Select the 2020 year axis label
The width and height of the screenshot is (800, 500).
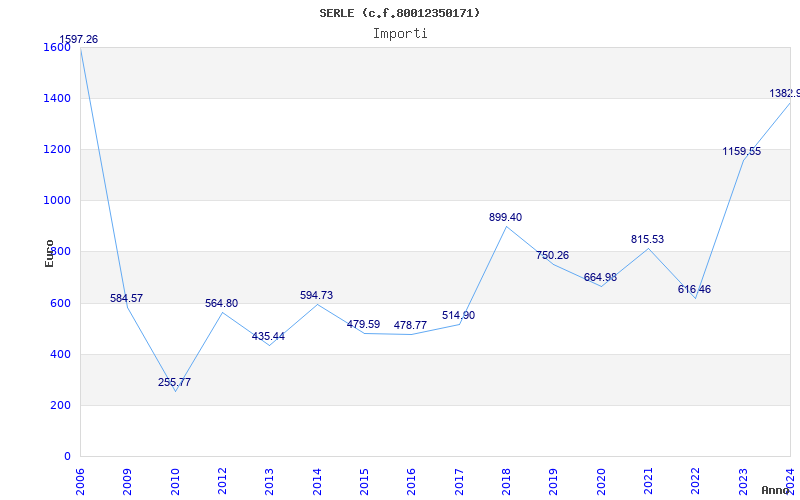coord(601,482)
